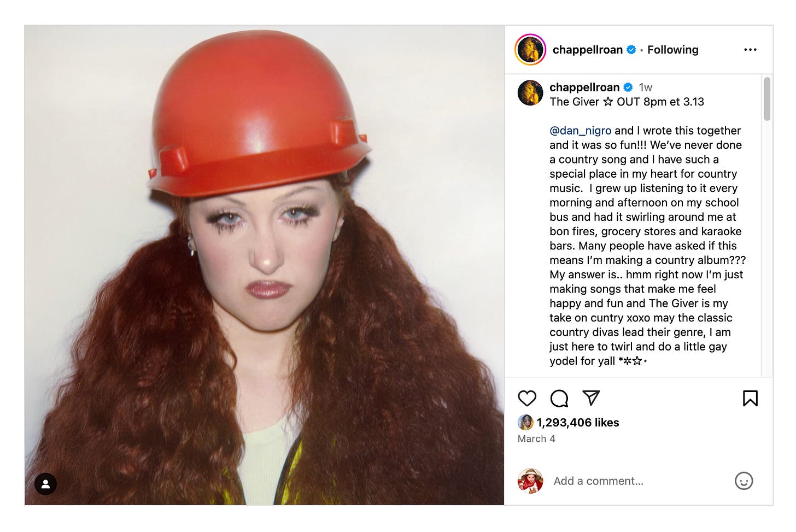Click in the Add a comment field

tap(640, 481)
